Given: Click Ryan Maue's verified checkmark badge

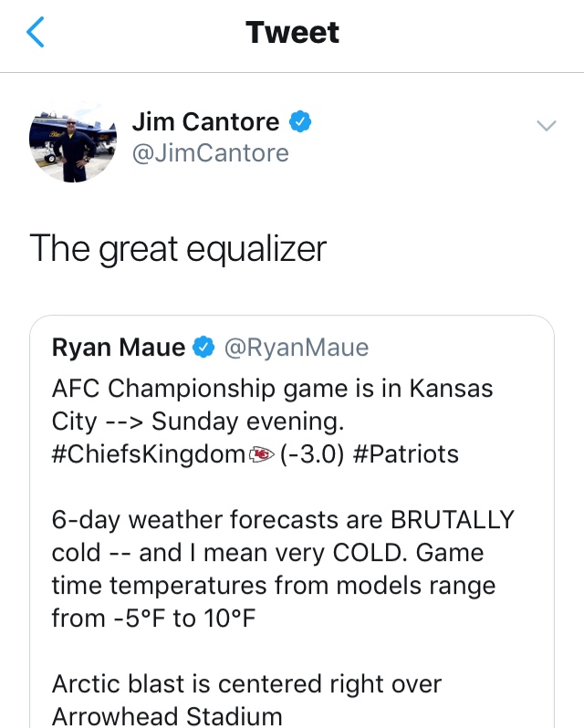Looking at the screenshot, I should [x=204, y=348].
